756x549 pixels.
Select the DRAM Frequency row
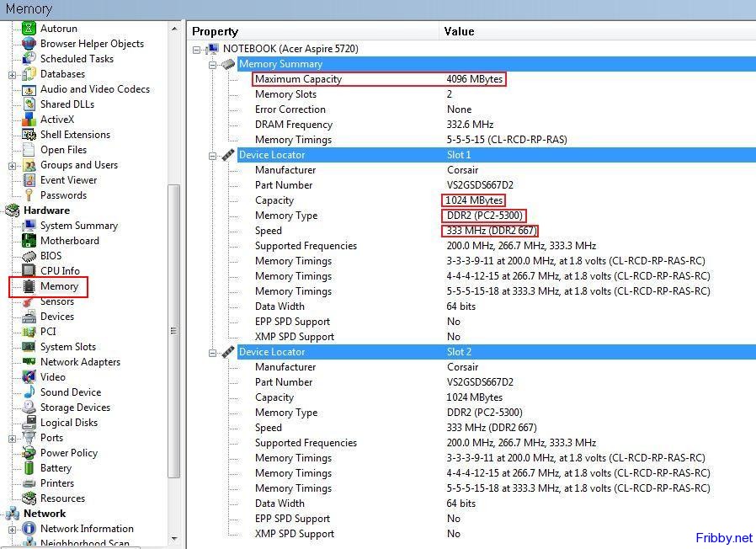pyautogui.click(x=497, y=125)
